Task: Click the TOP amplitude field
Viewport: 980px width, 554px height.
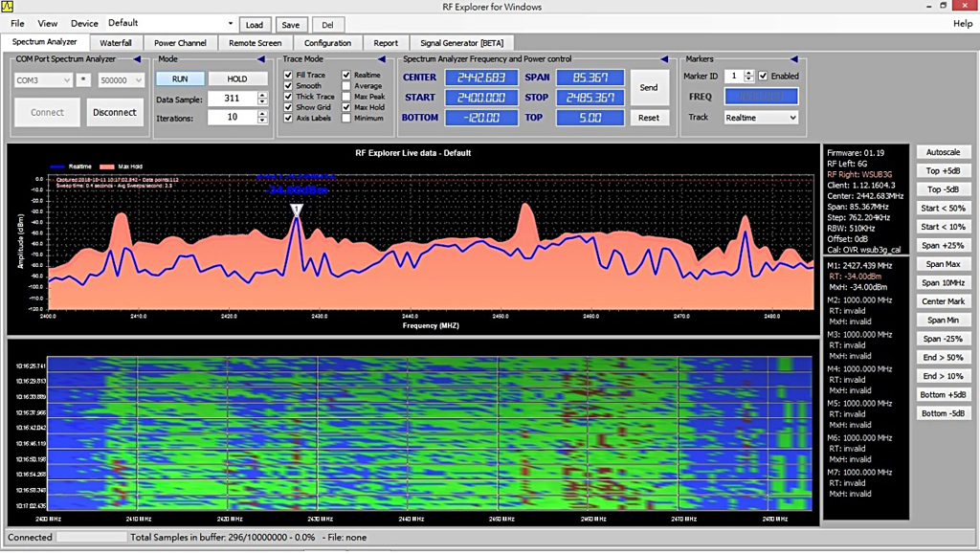Action: click(590, 118)
